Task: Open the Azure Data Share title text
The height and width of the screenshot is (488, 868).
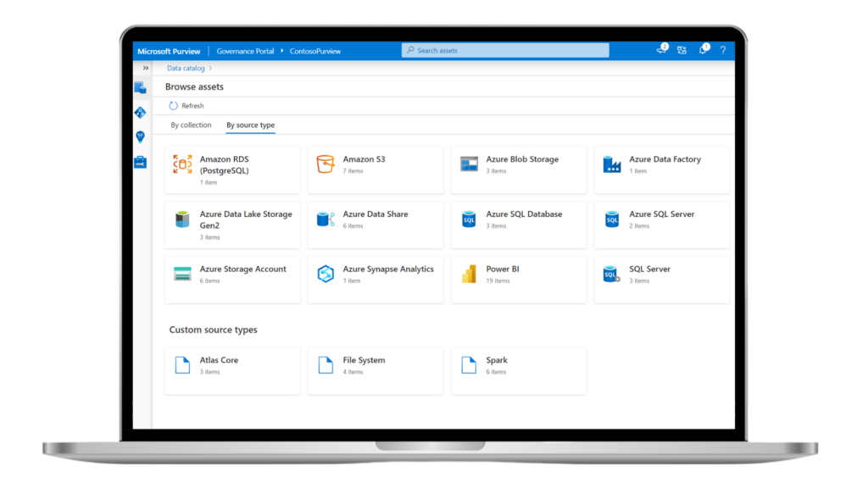Action: tap(376, 213)
